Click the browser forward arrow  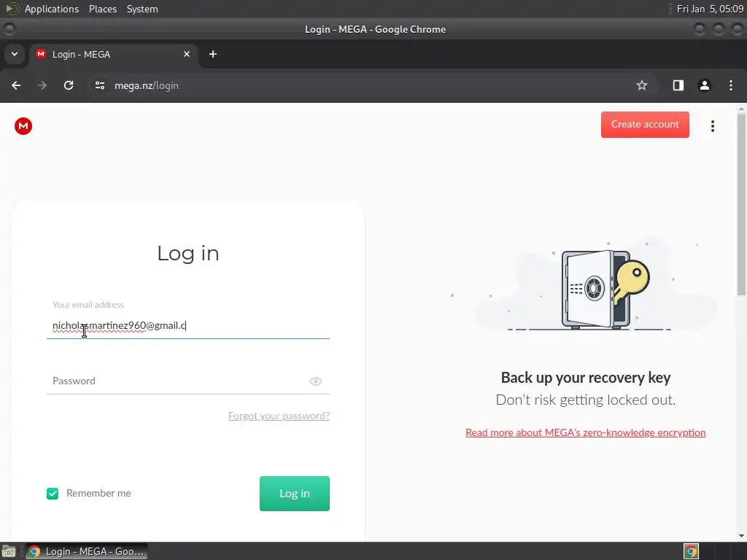pos(42,86)
